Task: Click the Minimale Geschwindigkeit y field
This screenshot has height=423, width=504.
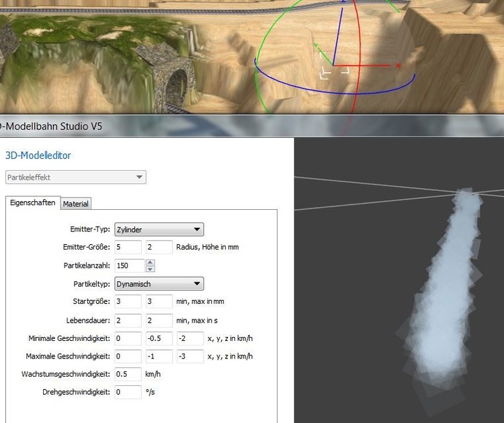Action: tap(159, 338)
